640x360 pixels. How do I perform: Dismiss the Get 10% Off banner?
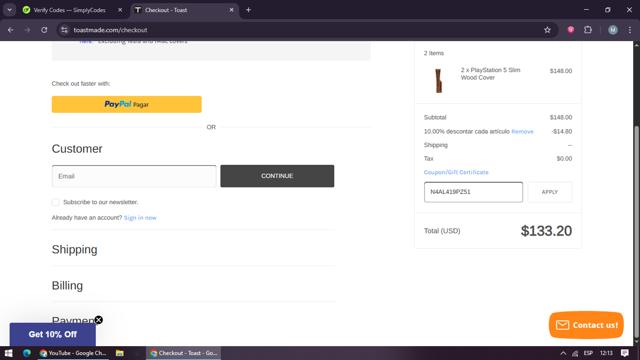[x=98, y=320]
